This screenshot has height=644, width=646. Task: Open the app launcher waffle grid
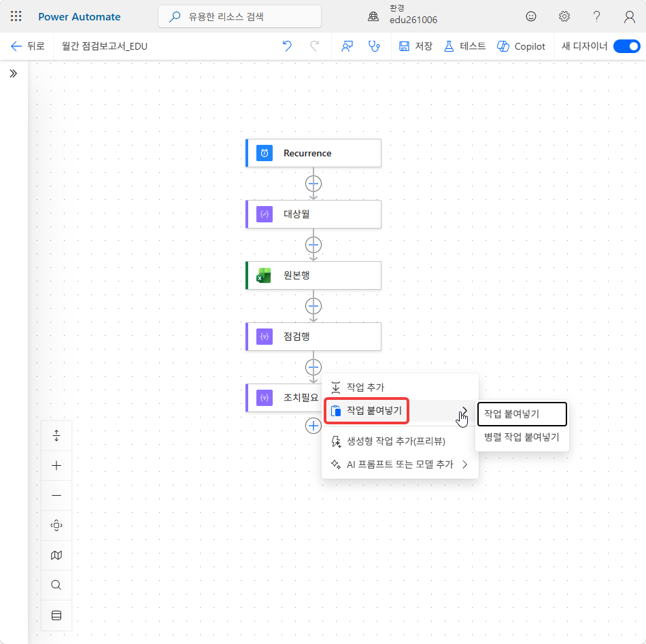pyautogui.click(x=16, y=16)
